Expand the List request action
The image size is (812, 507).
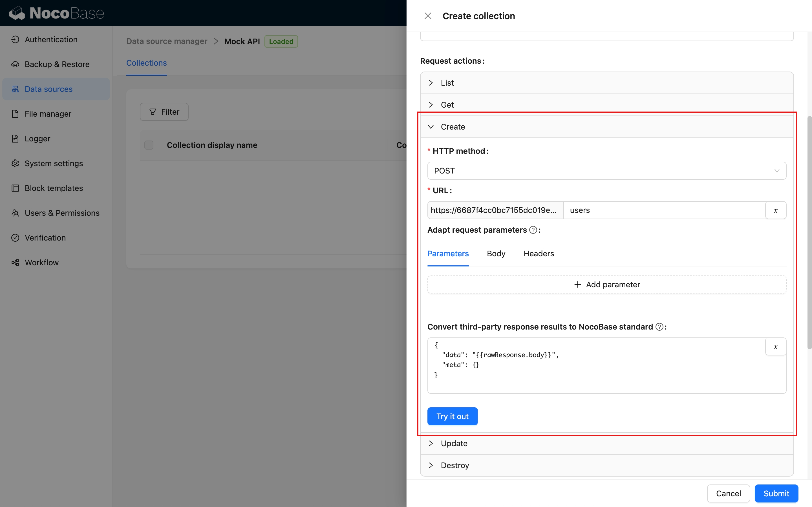[x=447, y=83]
